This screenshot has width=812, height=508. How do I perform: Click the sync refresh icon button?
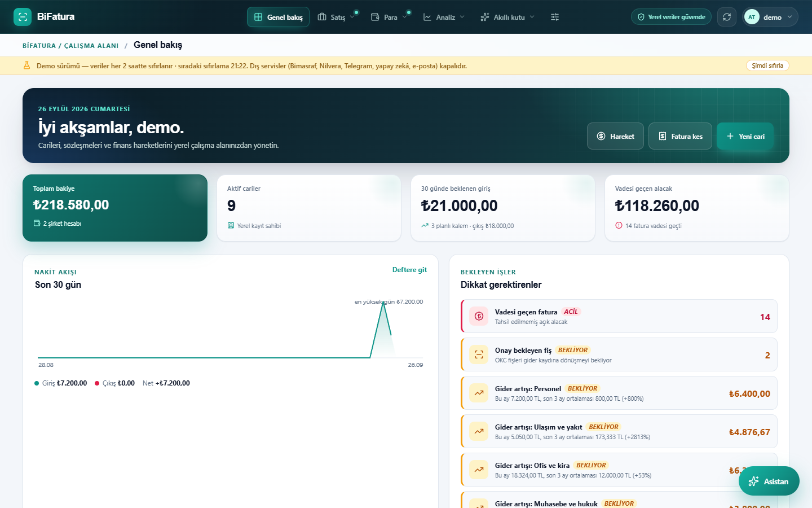[x=727, y=17]
